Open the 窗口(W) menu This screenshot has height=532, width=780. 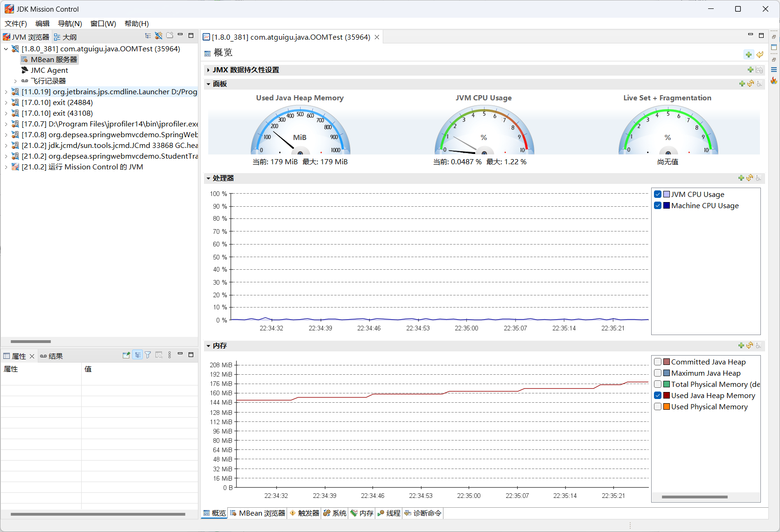pos(103,23)
